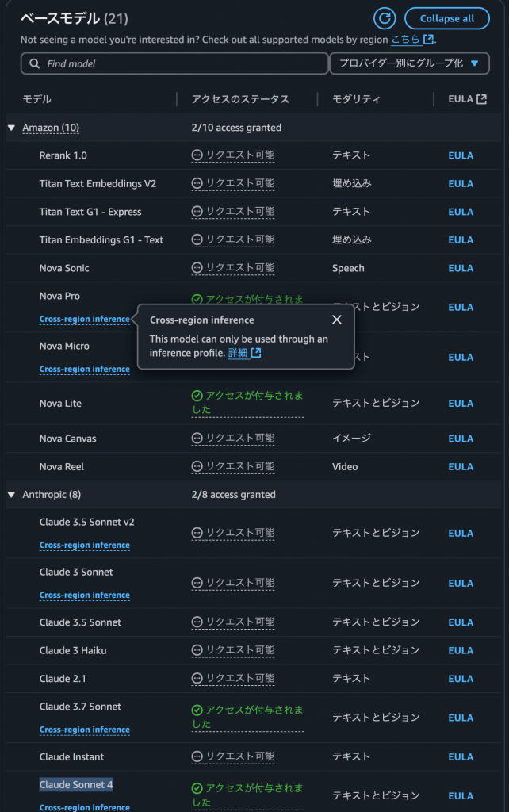Click Video modality of Nova Reel
The height and width of the screenshot is (812, 509).
(345, 466)
